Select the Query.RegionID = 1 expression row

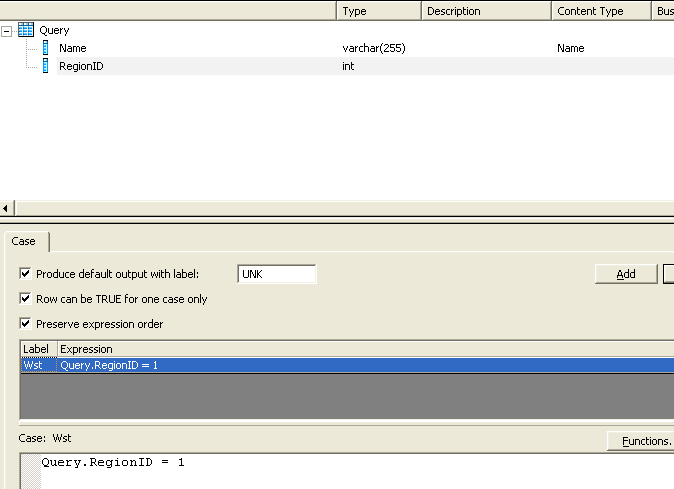tap(365, 365)
